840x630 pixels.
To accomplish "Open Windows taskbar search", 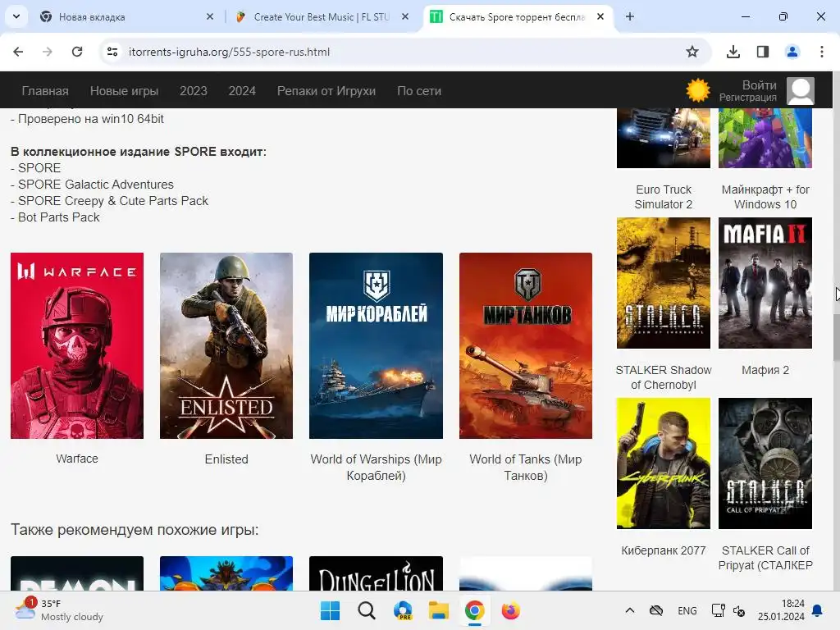I will 367,610.
